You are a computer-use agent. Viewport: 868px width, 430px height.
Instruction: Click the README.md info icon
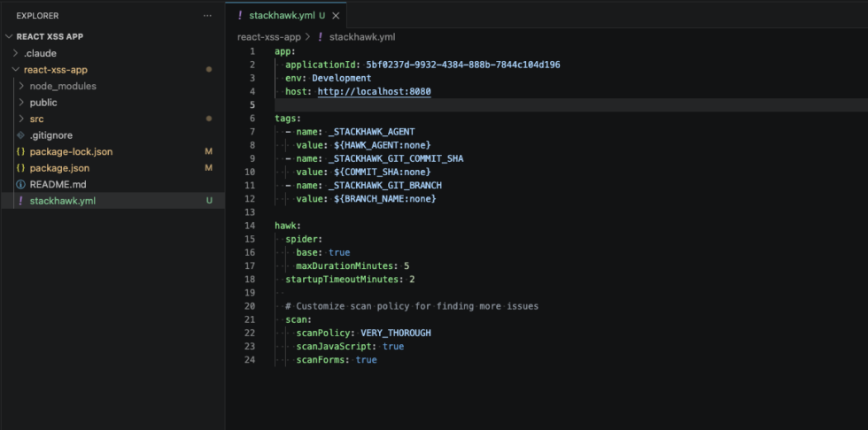point(20,185)
